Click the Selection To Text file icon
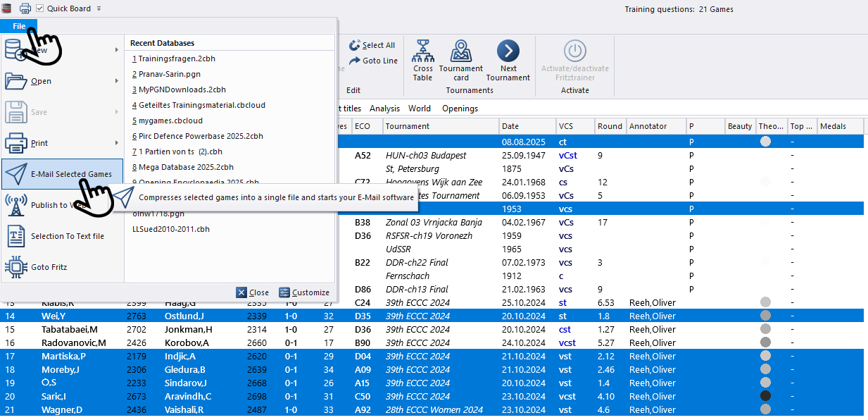Screen dimensions: 868x420 point(16,236)
